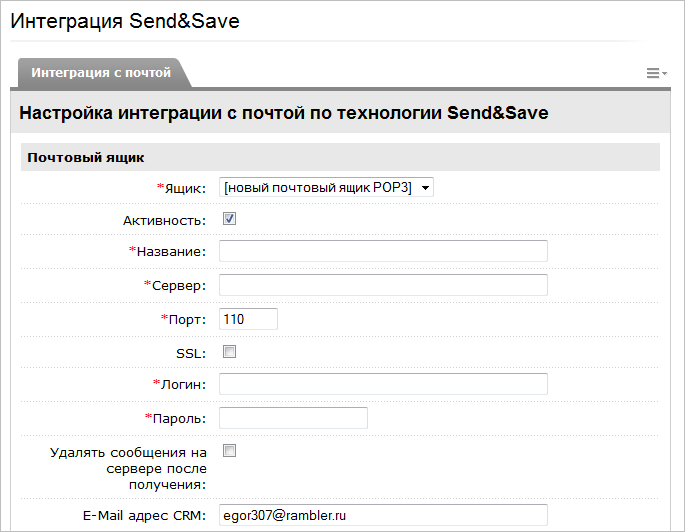The height and width of the screenshot is (532, 685).
Task: Open the hamburger menu icon beside the tab
Action: click(656, 73)
